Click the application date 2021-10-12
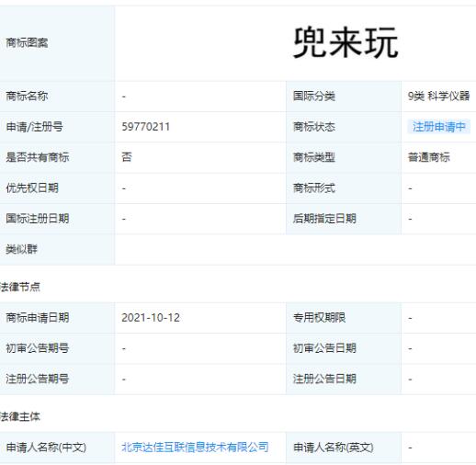Image resolution: width=476 pixels, height=465 pixels. 151,318
